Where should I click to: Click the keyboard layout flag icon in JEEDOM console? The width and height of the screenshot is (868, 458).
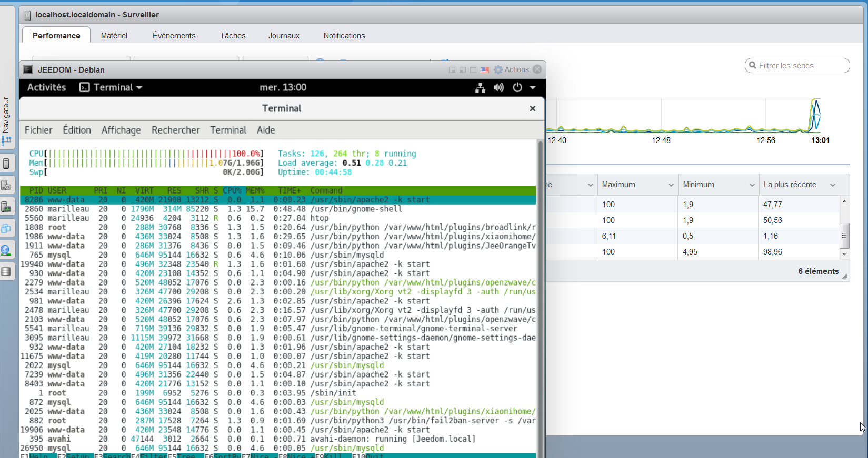click(485, 70)
